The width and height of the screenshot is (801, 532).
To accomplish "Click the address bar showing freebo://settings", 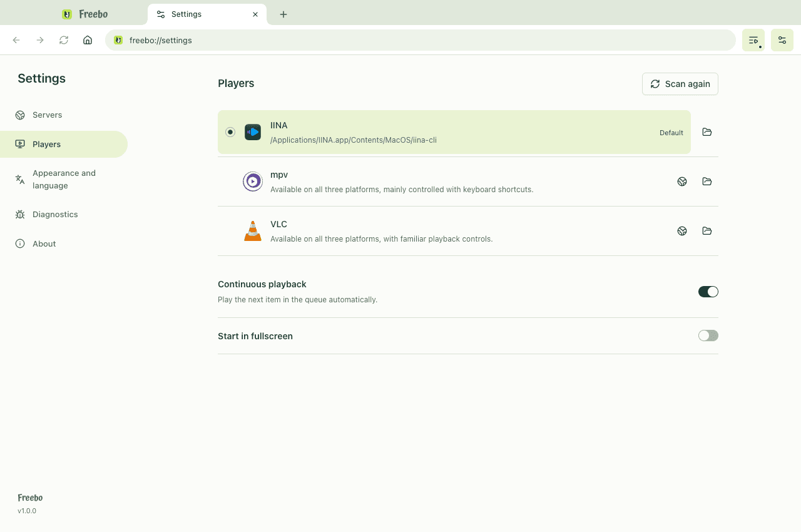I will point(421,40).
